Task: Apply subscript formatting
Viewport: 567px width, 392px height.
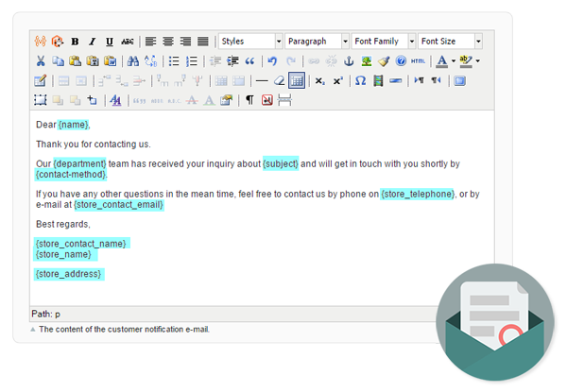Action: tap(320, 80)
